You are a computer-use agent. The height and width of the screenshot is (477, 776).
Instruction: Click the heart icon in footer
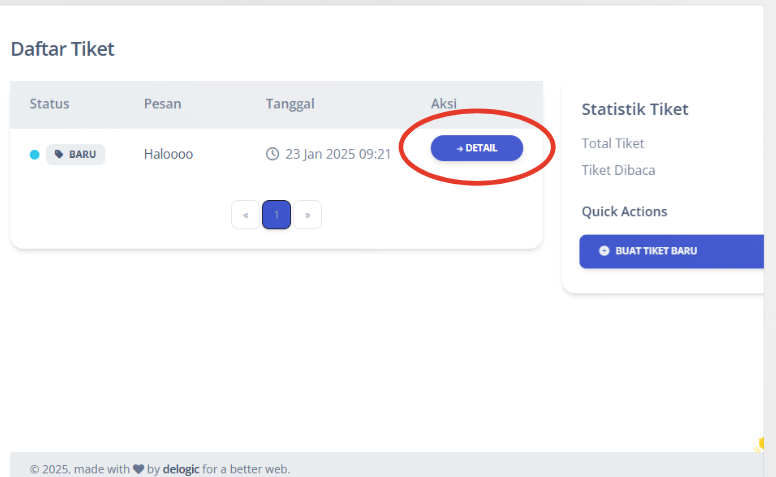[x=139, y=469]
